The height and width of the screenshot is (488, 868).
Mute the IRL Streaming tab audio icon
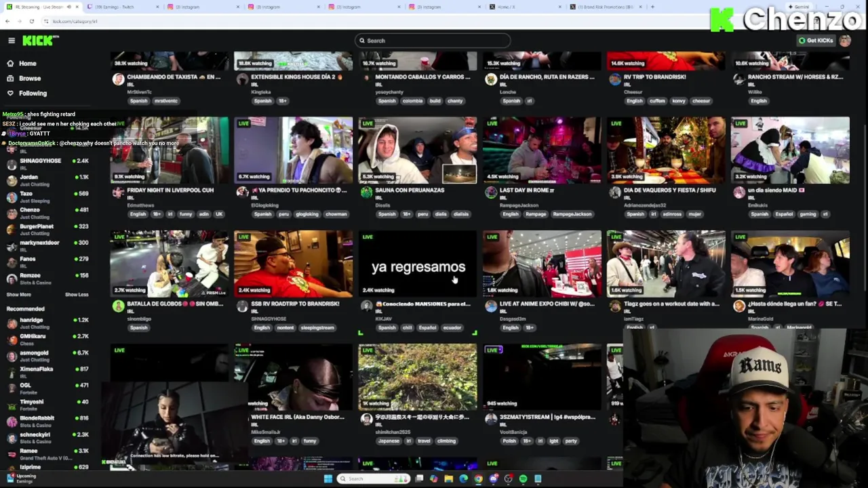coord(68,7)
